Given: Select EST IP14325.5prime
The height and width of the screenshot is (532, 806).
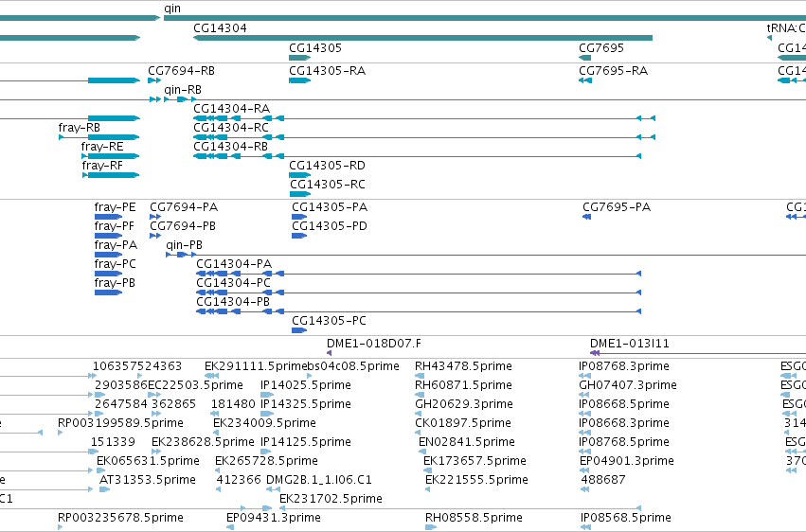Looking at the screenshot, I should pos(306,404).
